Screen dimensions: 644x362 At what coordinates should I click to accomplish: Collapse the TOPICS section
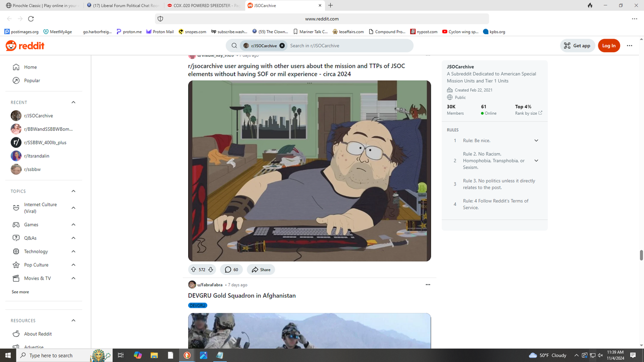73,191
